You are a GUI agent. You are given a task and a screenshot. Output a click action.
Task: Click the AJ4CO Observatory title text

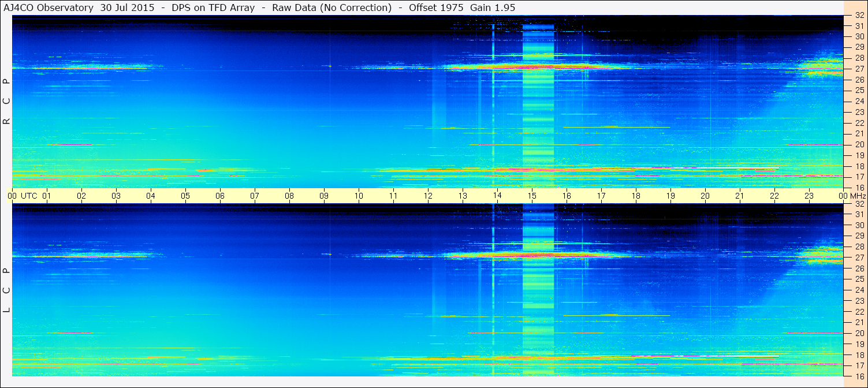pyautogui.click(x=49, y=8)
